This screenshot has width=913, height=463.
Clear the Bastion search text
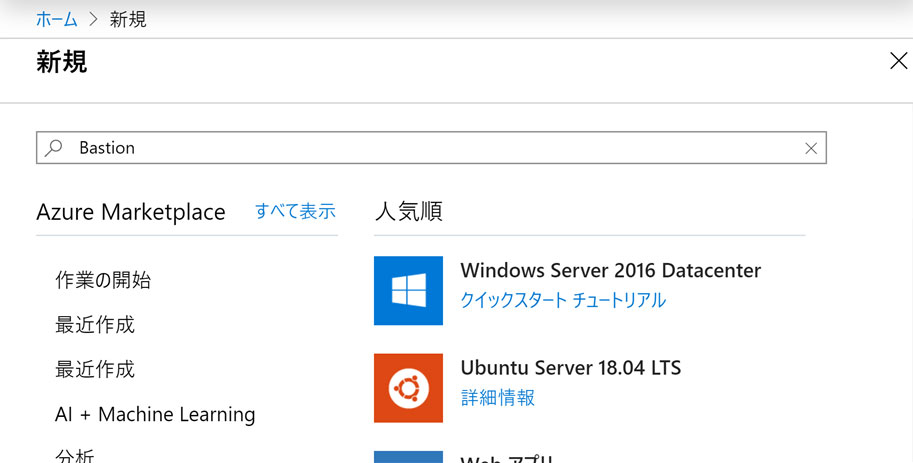(x=811, y=149)
